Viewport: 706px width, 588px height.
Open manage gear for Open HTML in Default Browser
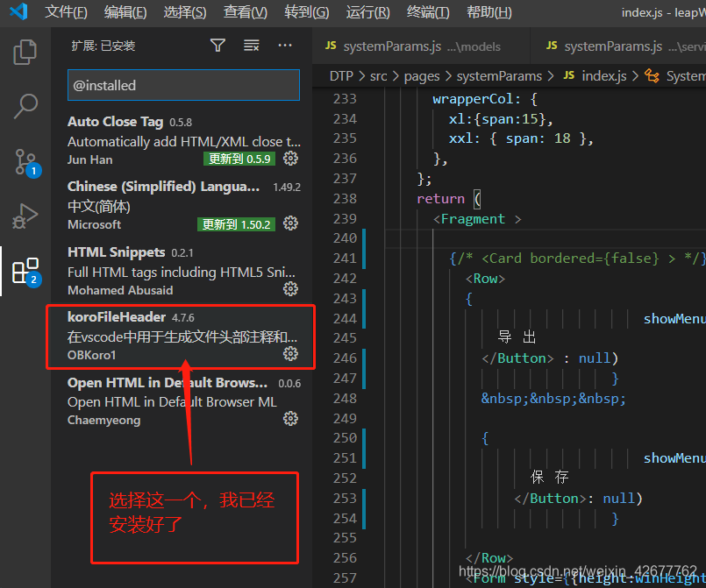click(290, 418)
